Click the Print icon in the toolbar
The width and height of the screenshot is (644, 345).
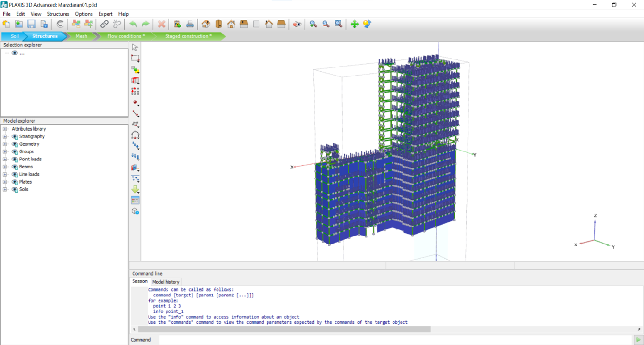point(190,24)
